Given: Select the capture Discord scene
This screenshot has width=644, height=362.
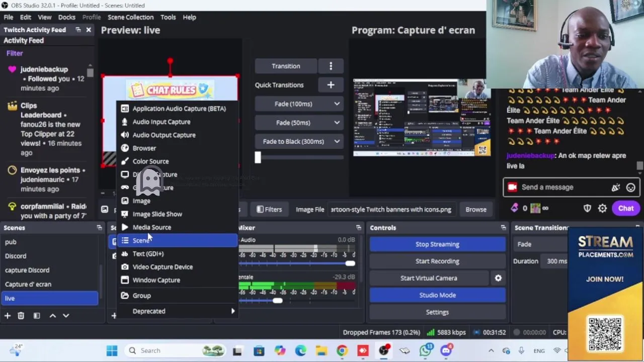Looking at the screenshot, I should tap(49, 270).
